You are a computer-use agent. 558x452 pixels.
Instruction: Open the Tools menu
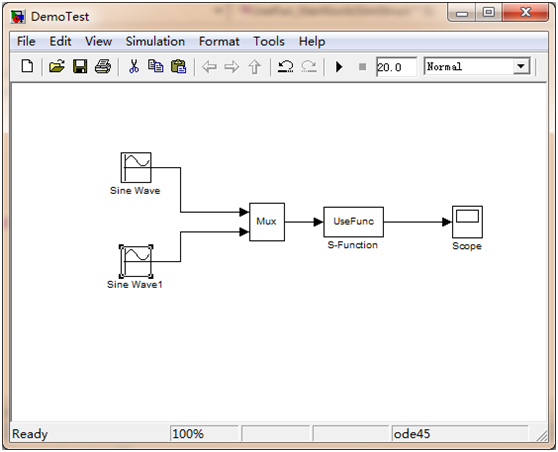coord(269,41)
